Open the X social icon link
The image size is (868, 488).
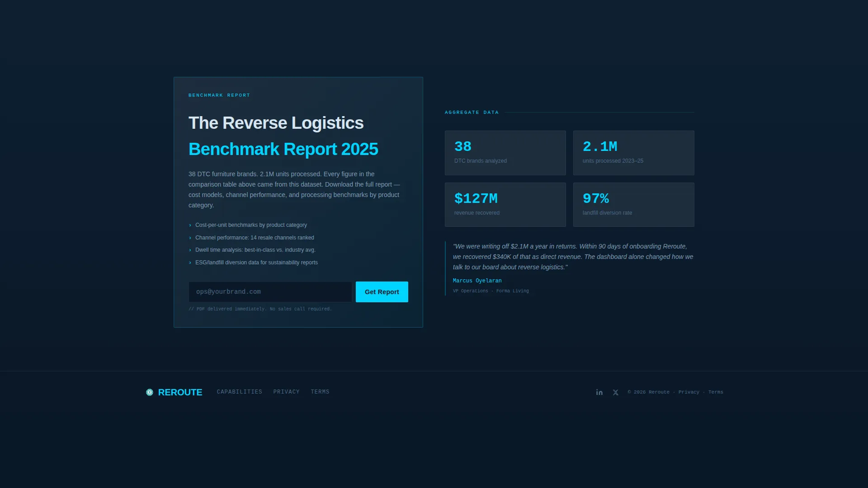click(615, 392)
